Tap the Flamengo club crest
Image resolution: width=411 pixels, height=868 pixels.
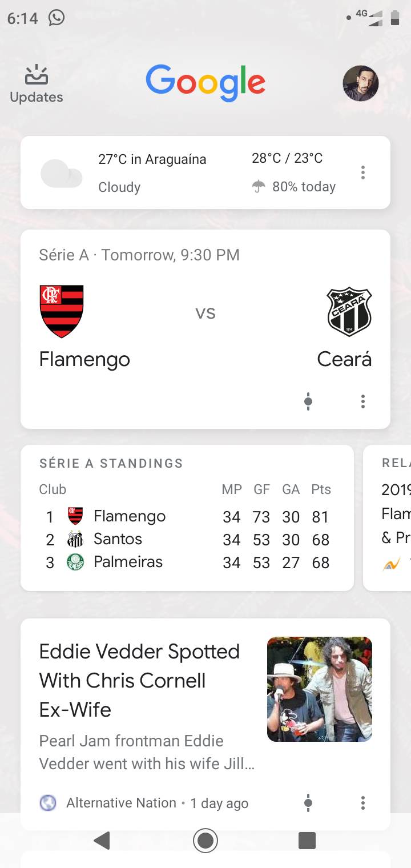coord(62,311)
